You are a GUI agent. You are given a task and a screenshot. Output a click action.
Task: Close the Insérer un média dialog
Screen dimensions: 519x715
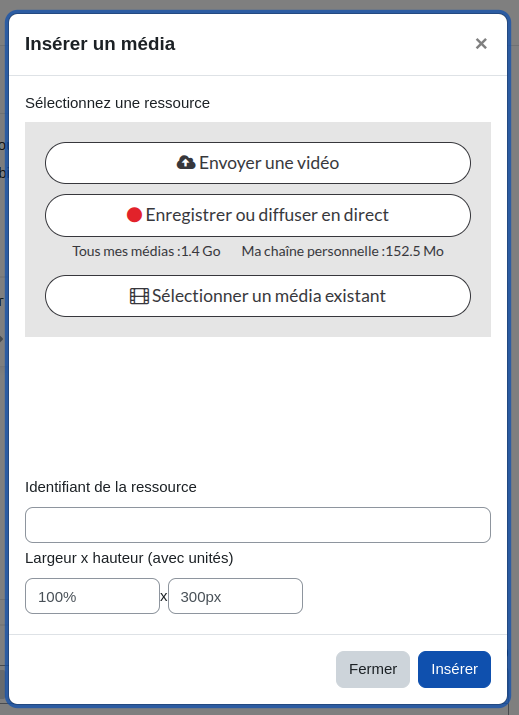tap(481, 44)
